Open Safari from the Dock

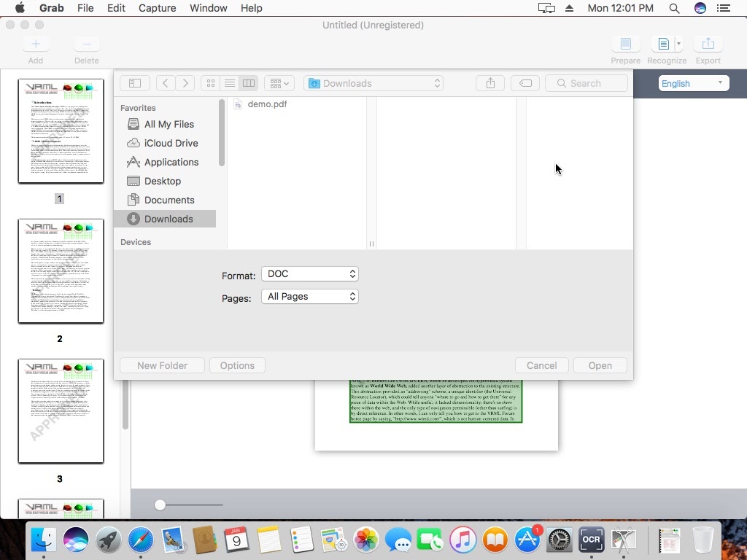(141, 540)
